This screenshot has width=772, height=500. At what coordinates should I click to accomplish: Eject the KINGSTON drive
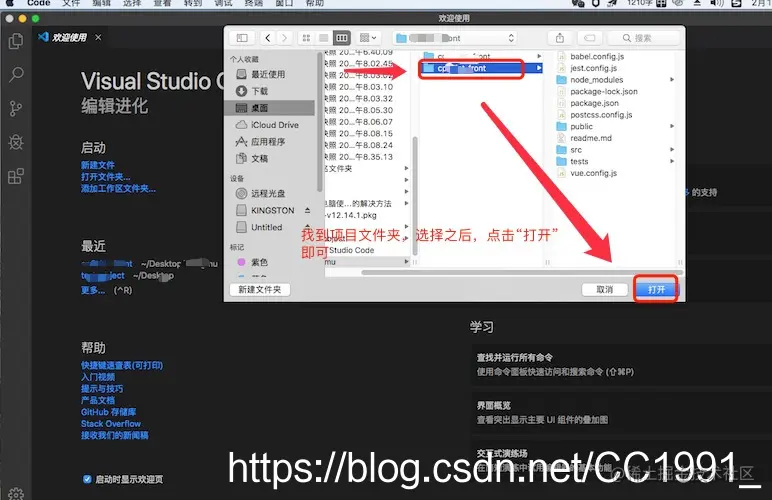(308, 210)
